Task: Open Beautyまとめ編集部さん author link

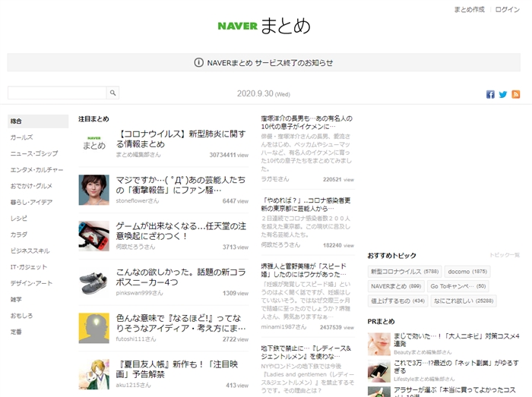Action: point(423,352)
